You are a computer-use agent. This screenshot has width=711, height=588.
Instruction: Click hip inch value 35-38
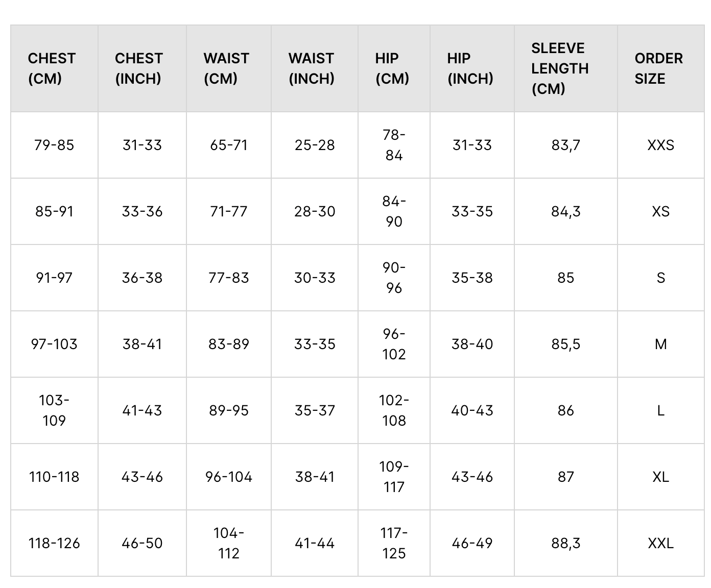click(472, 278)
